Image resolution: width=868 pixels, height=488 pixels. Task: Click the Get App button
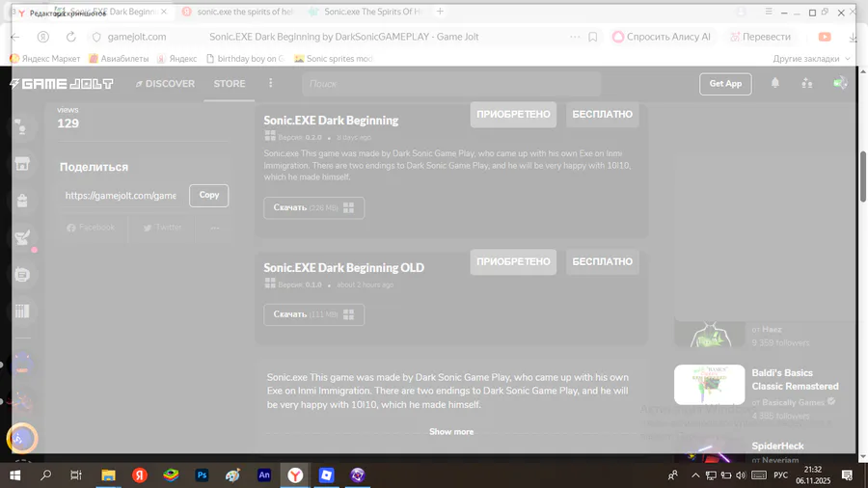pos(725,84)
